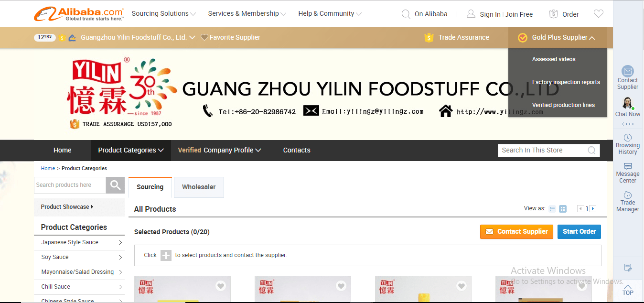
Task: Switch to the Sourcing tab
Action: pyautogui.click(x=150, y=187)
